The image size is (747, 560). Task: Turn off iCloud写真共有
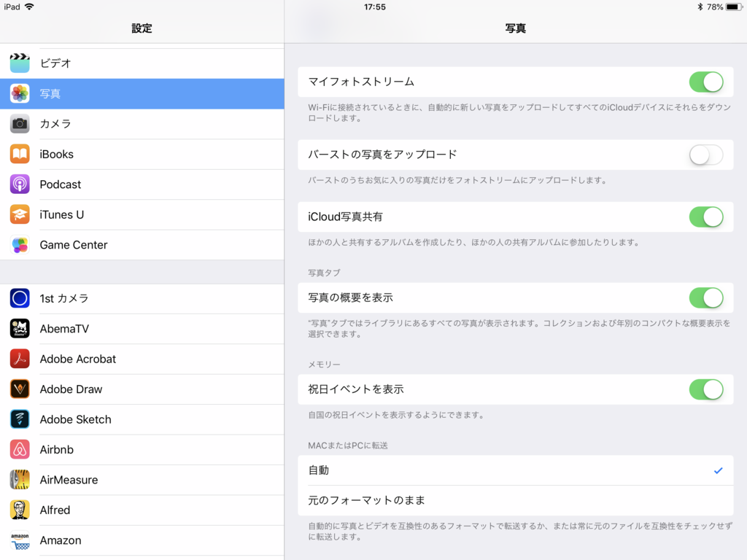click(x=705, y=217)
